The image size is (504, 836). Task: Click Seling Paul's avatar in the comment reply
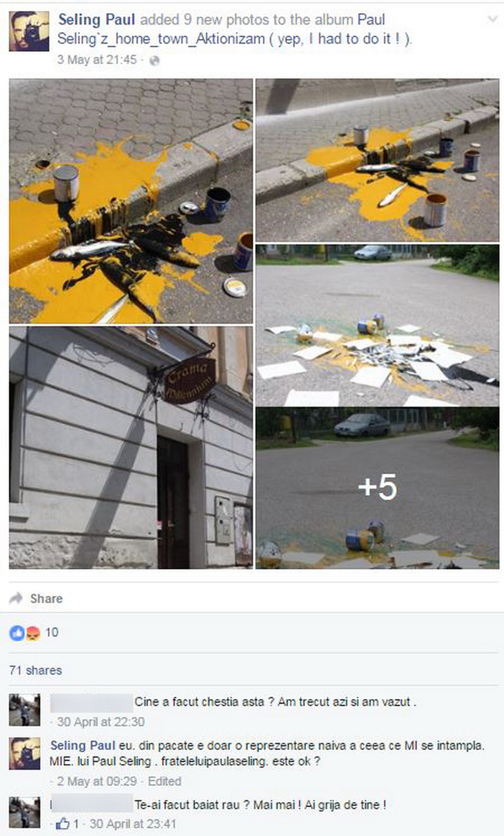(x=25, y=753)
